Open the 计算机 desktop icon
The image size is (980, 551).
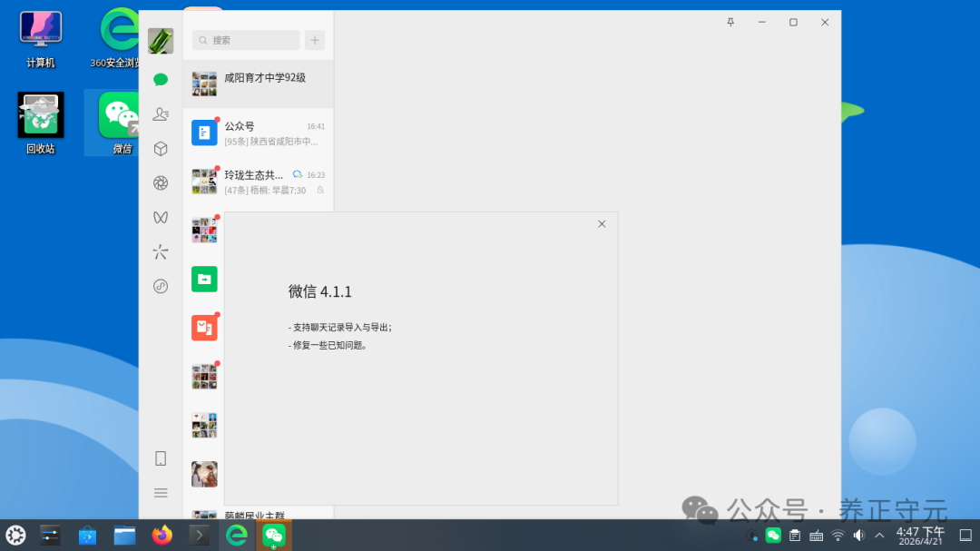(41, 39)
